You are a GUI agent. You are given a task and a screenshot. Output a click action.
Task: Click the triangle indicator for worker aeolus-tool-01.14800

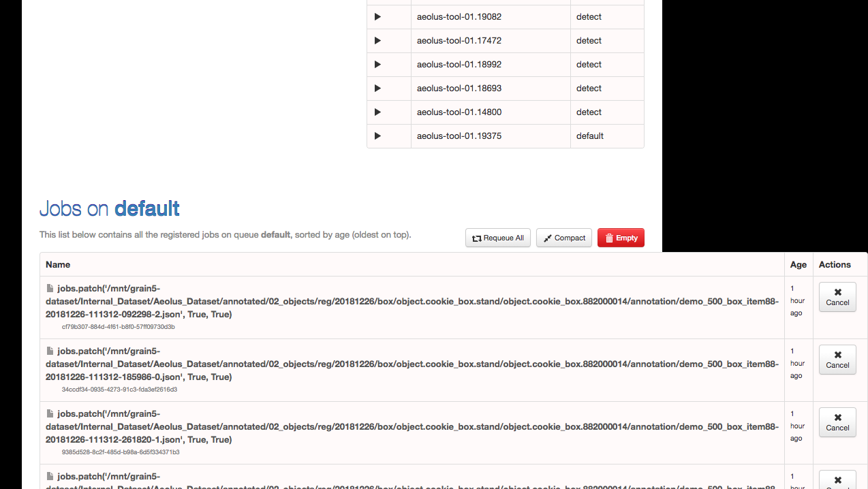[377, 112]
